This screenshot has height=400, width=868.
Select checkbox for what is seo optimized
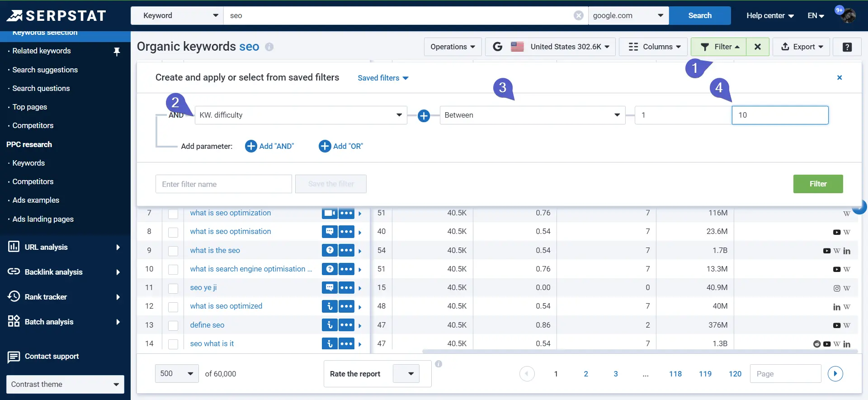[x=173, y=307]
